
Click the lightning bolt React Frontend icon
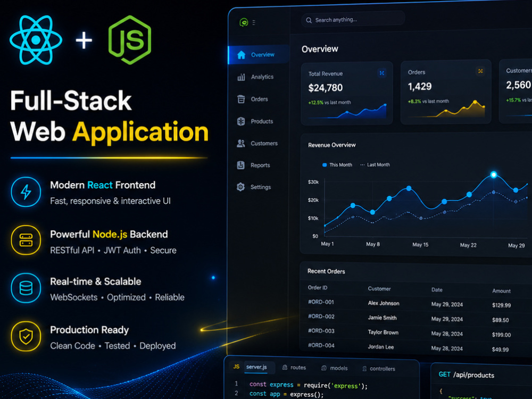point(26,192)
